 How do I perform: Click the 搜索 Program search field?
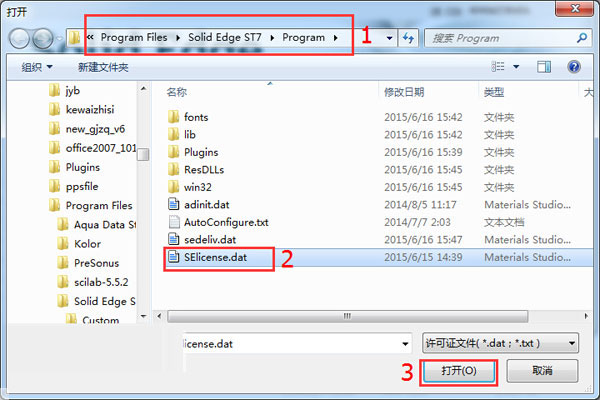(501, 38)
